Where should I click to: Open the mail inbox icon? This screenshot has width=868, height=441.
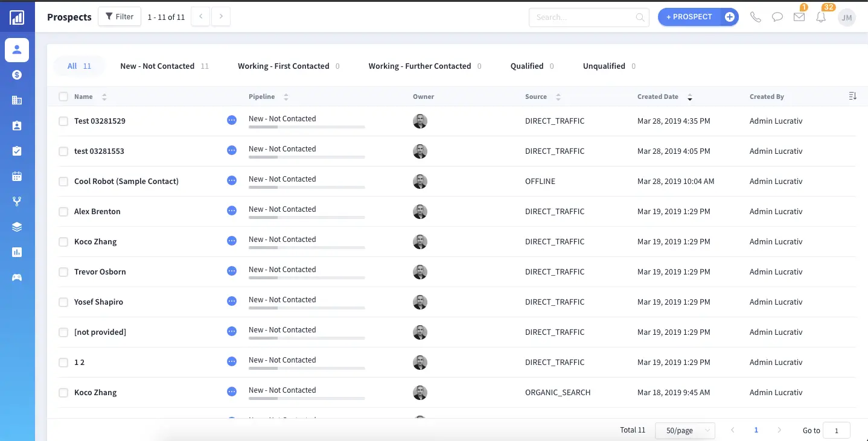coord(799,17)
